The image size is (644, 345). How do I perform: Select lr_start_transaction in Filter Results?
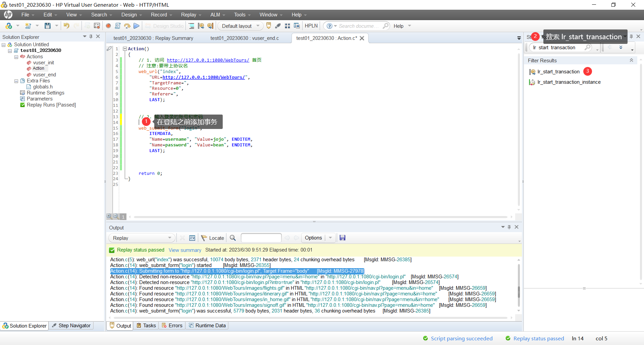point(558,72)
